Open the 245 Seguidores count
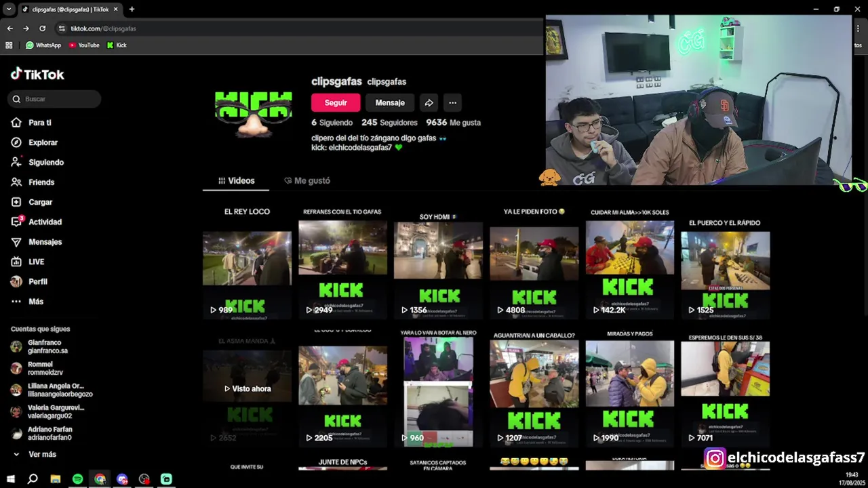 click(389, 123)
